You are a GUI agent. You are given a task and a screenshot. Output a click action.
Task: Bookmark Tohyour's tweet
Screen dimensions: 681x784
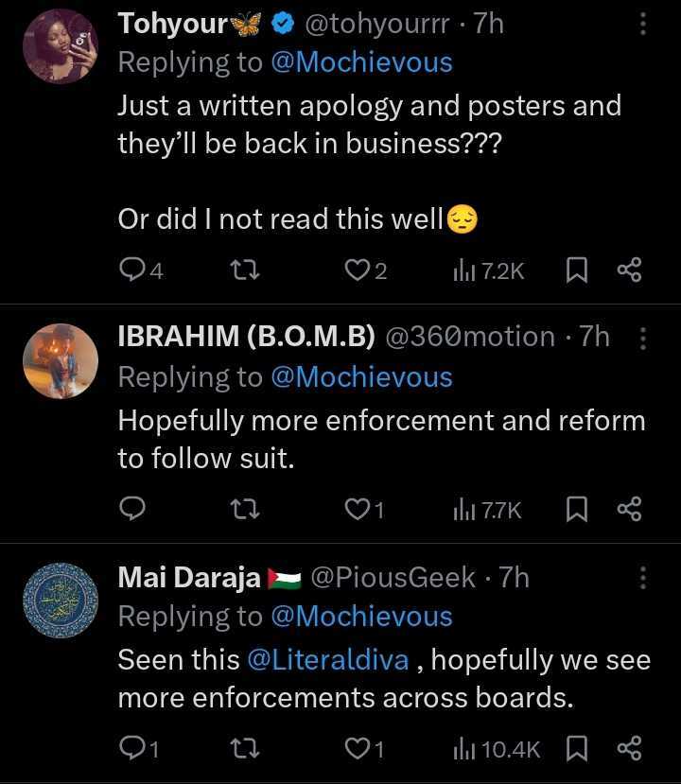[x=575, y=271]
